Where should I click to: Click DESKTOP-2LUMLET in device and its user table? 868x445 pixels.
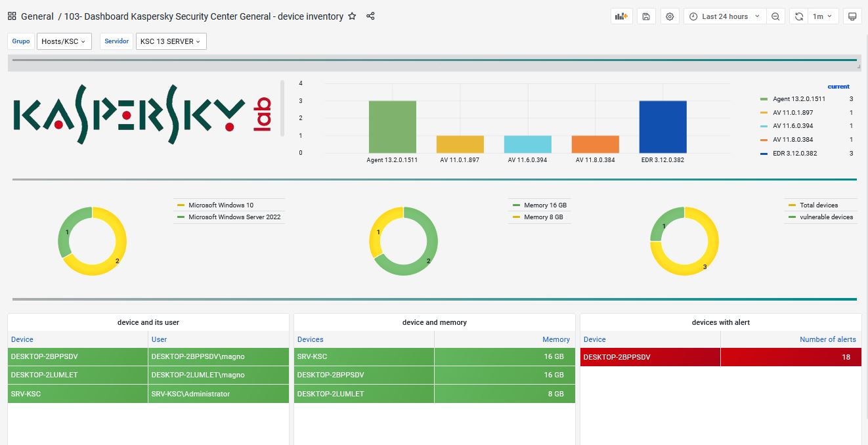77,375
